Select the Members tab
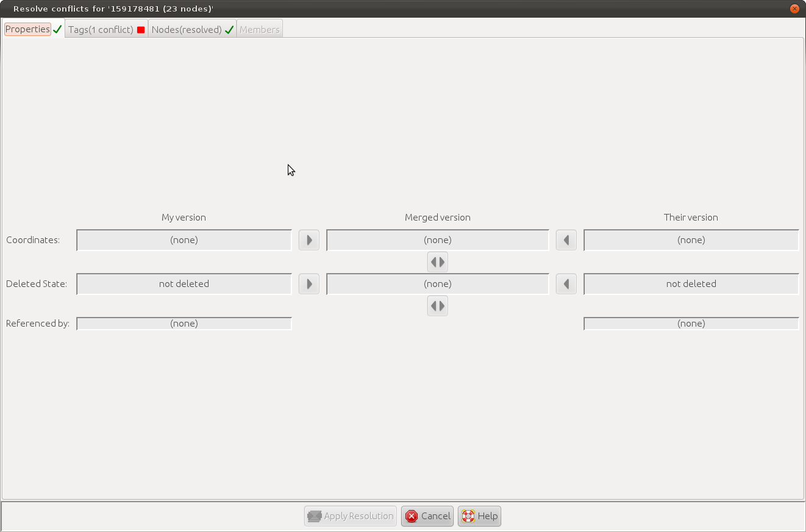Image resolution: width=806 pixels, height=532 pixels. tap(260, 29)
